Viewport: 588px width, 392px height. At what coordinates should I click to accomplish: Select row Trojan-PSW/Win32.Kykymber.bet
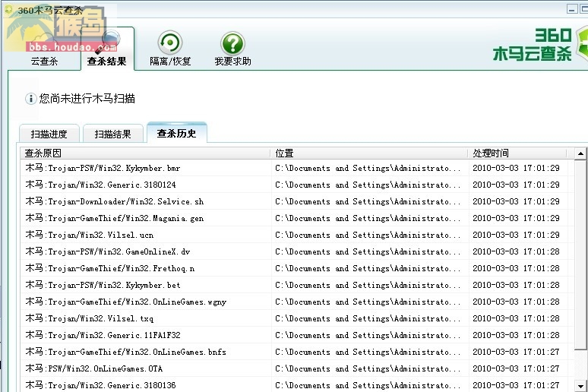[x=297, y=285]
